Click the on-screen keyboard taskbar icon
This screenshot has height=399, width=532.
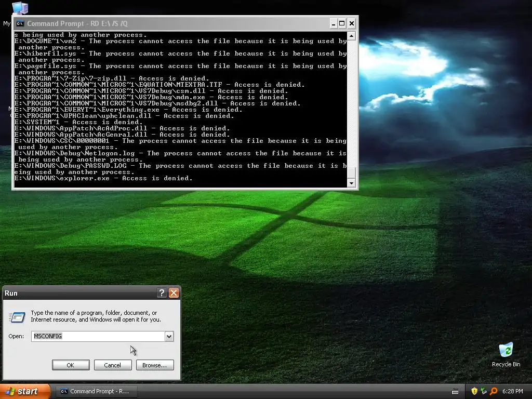455,392
